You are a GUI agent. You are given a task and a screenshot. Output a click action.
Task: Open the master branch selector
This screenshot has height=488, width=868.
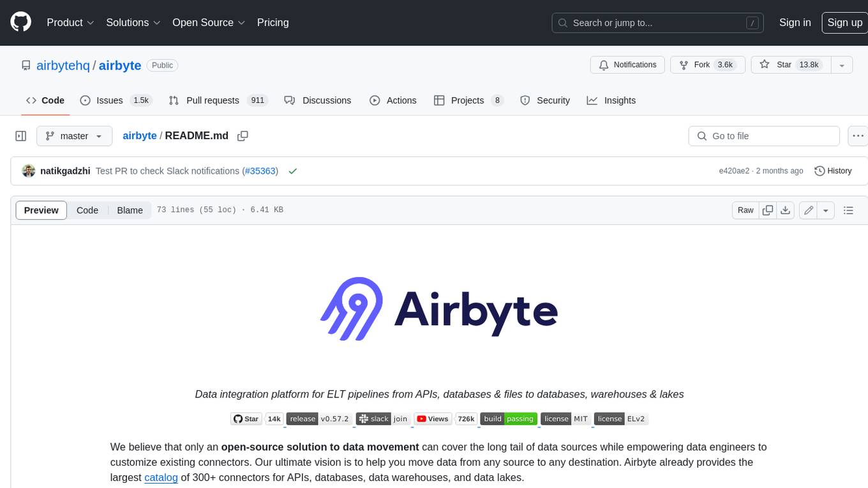74,136
